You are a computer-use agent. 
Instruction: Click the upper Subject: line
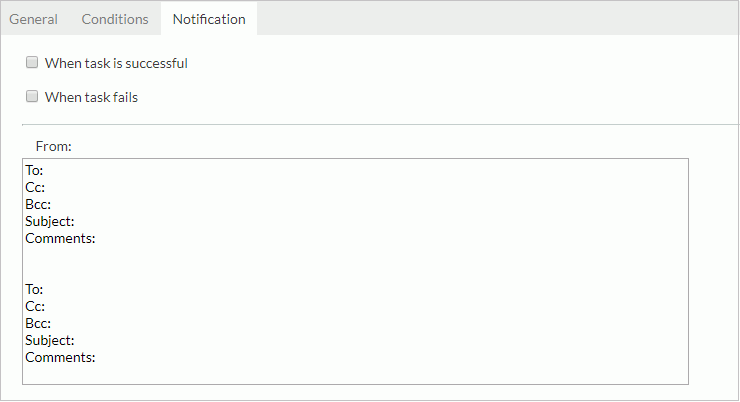50,221
